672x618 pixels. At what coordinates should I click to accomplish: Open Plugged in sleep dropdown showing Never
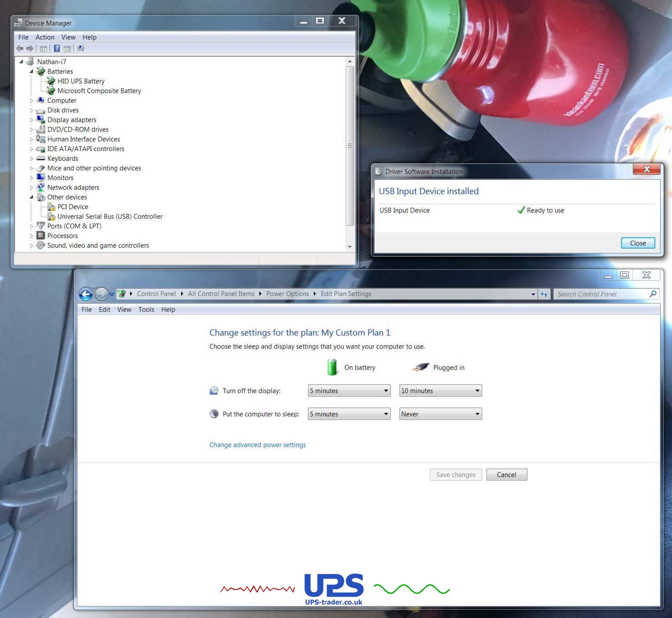[441, 414]
